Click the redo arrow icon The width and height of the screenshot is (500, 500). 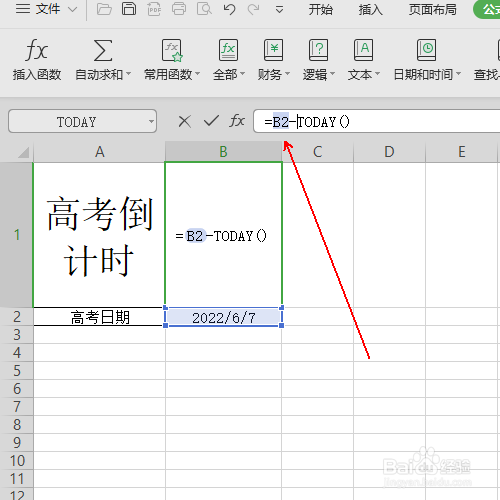click(253, 9)
